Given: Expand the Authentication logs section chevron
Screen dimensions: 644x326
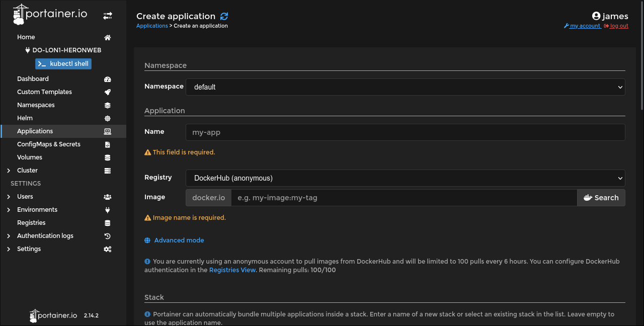Looking at the screenshot, I should (x=9, y=236).
